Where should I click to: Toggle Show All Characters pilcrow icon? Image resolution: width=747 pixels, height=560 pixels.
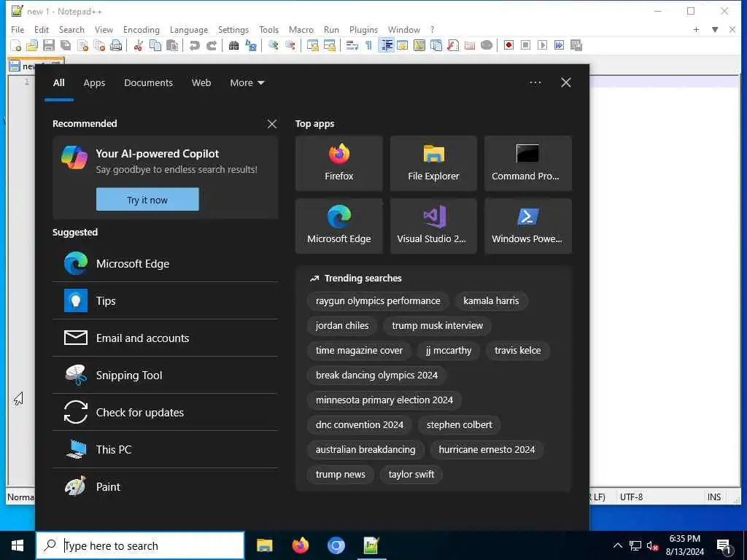[368, 45]
